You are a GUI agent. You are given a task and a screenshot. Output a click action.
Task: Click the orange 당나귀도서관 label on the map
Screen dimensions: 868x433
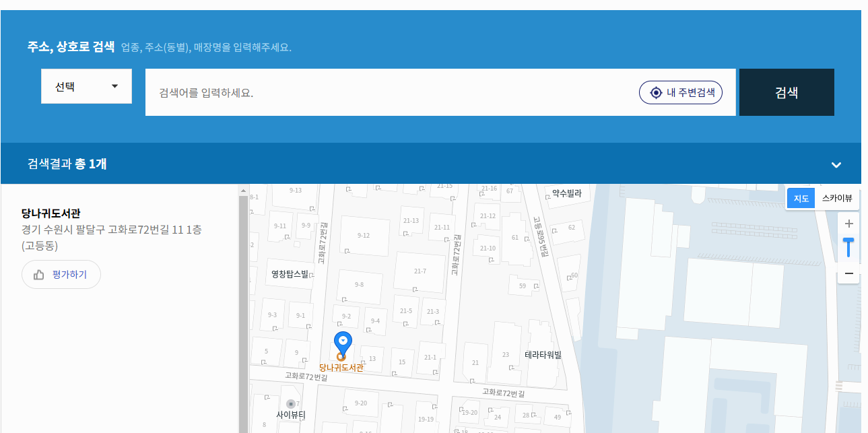[x=341, y=367]
